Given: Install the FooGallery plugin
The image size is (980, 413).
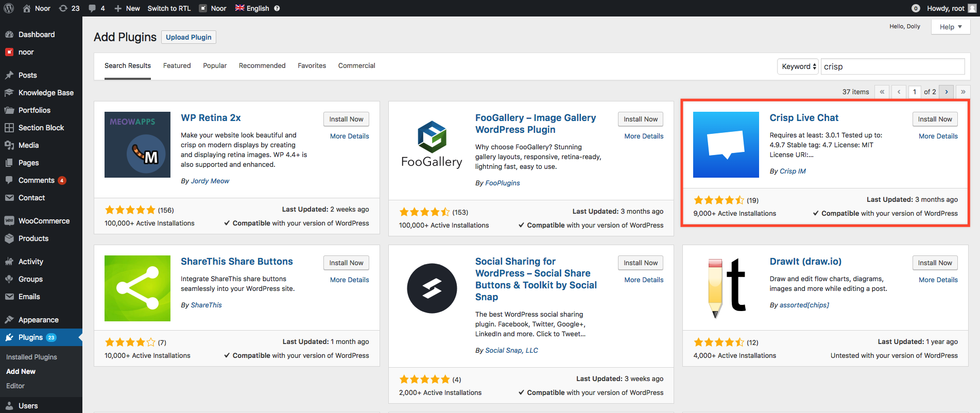Looking at the screenshot, I should 641,119.
